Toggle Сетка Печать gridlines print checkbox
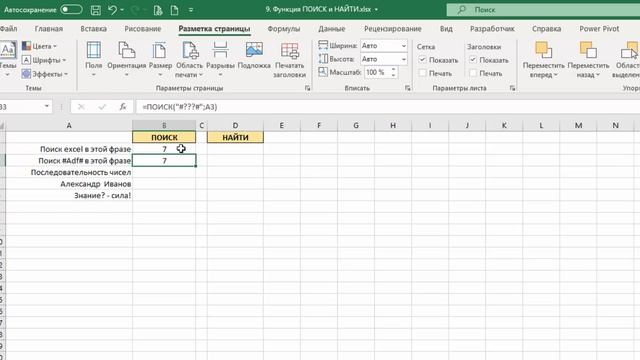 422,73
